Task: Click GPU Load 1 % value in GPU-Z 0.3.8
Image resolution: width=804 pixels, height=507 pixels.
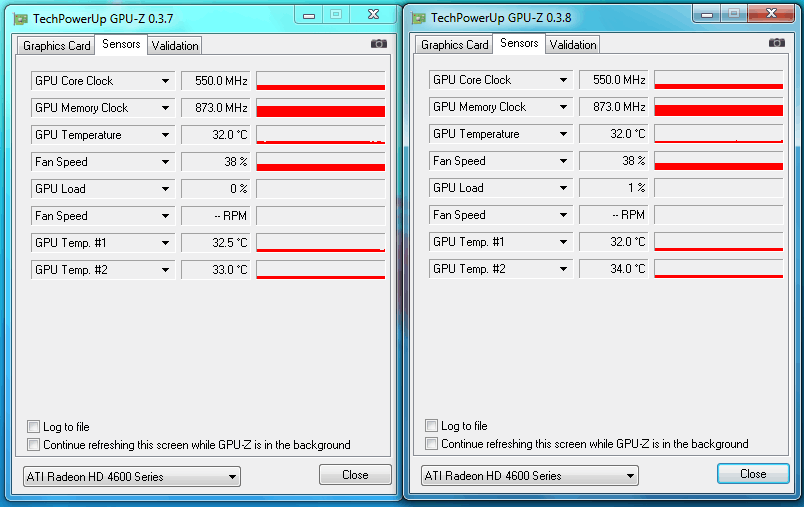Action: (614, 188)
